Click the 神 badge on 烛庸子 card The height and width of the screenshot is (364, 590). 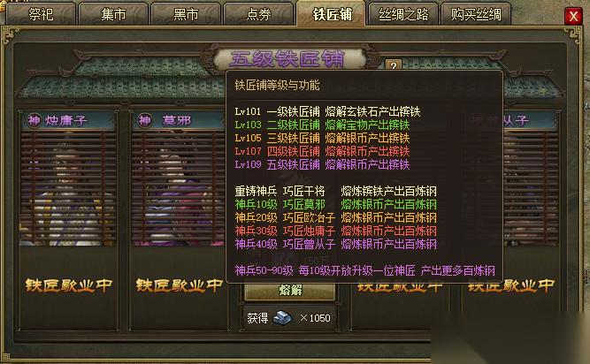[34, 120]
